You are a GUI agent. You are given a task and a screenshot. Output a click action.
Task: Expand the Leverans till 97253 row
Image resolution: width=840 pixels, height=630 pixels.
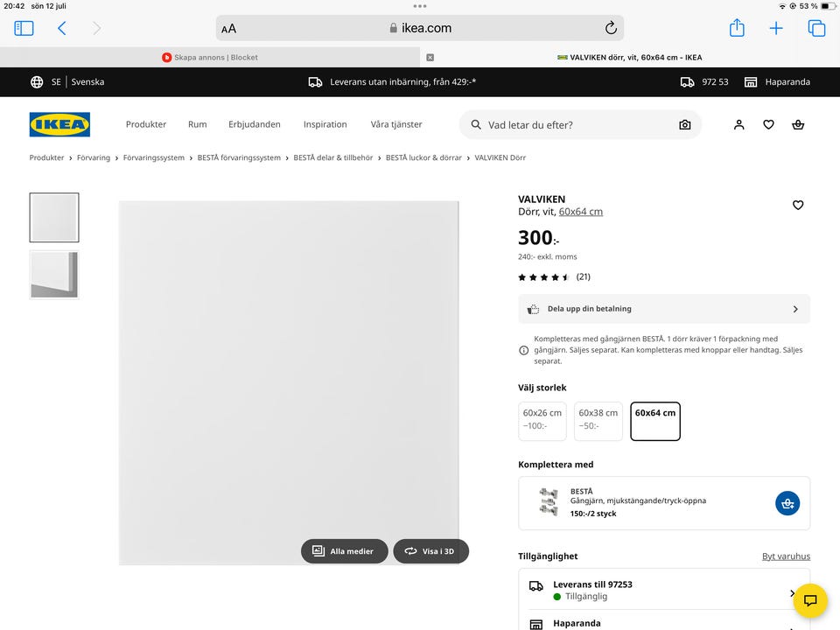tap(664, 590)
